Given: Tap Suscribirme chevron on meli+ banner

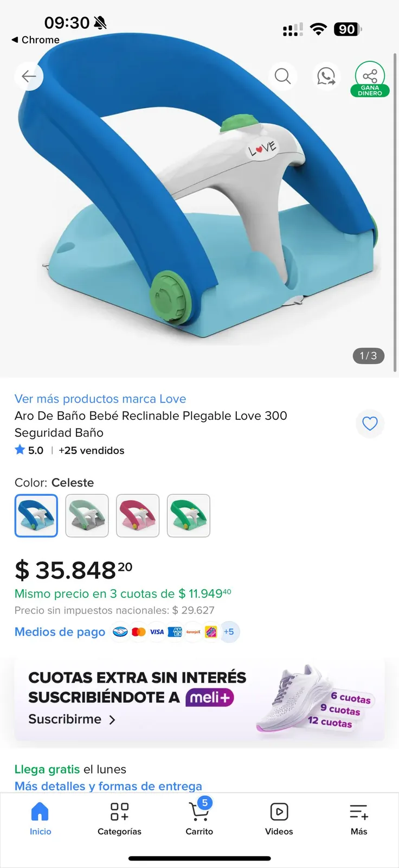Looking at the screenshot, I should pyautogui.click(x=72, y=719).
